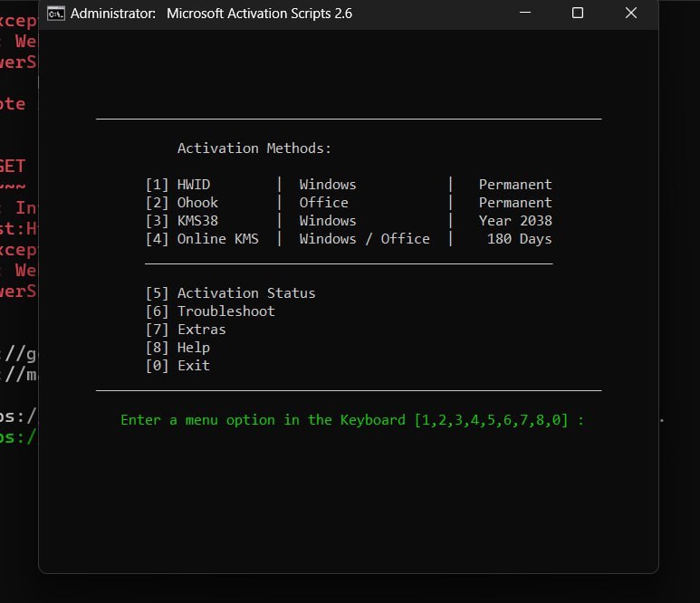Screen dimensions: 700x603
Task: Select the '[2] Ohook' menu line
Action: (182, 203)
